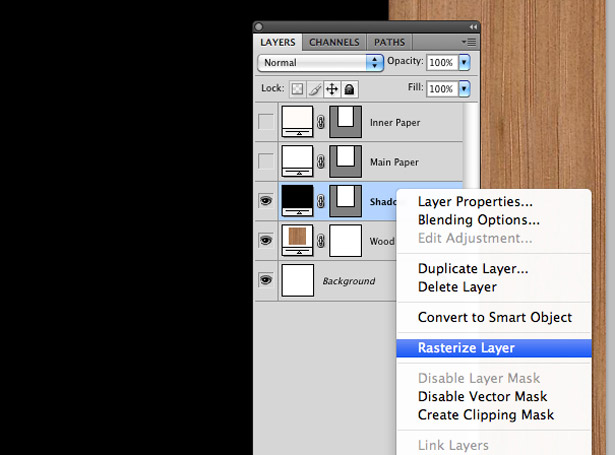The image size is (615, 455).
Task: Click the Inner Paper layer name
Action: click(395, 123)
